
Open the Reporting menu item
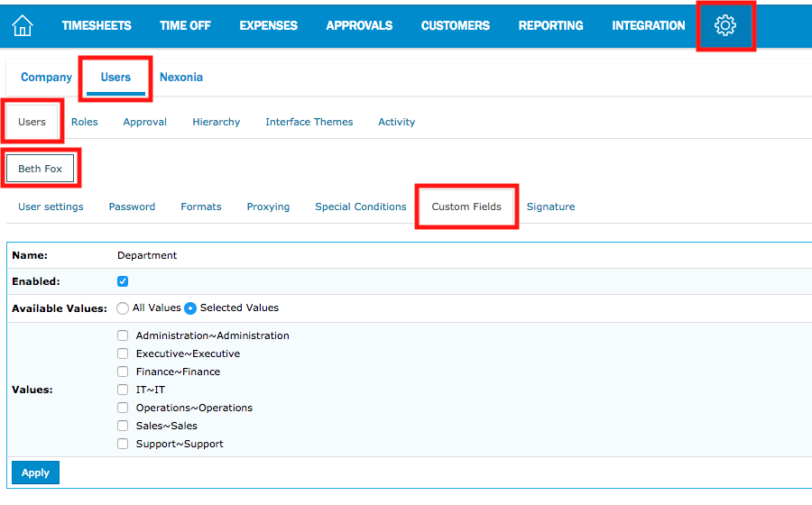(x=550, y=26)
